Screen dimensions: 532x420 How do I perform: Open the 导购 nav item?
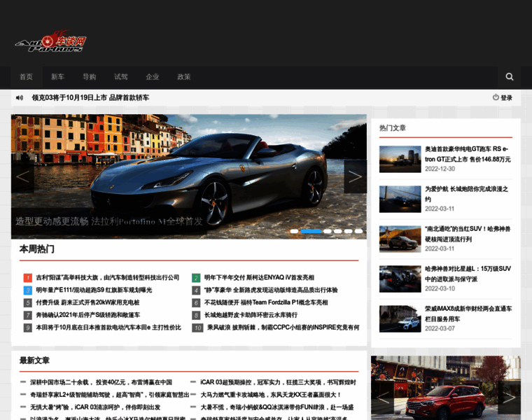(x=89, y=77)
